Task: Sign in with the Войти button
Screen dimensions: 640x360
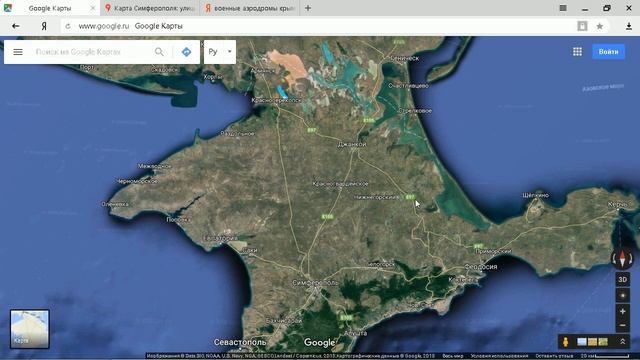Action: [x=608, y=52]
